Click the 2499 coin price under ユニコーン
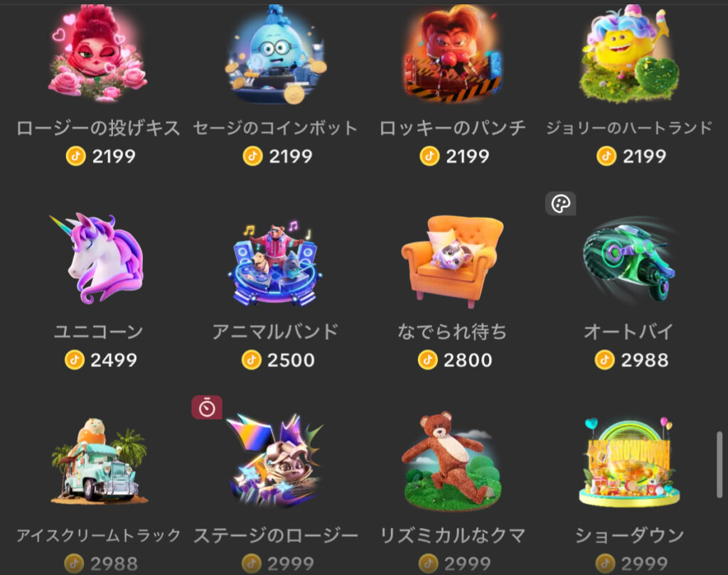The height and width of the screenshot is (575, 728). (x=101, y=360)
